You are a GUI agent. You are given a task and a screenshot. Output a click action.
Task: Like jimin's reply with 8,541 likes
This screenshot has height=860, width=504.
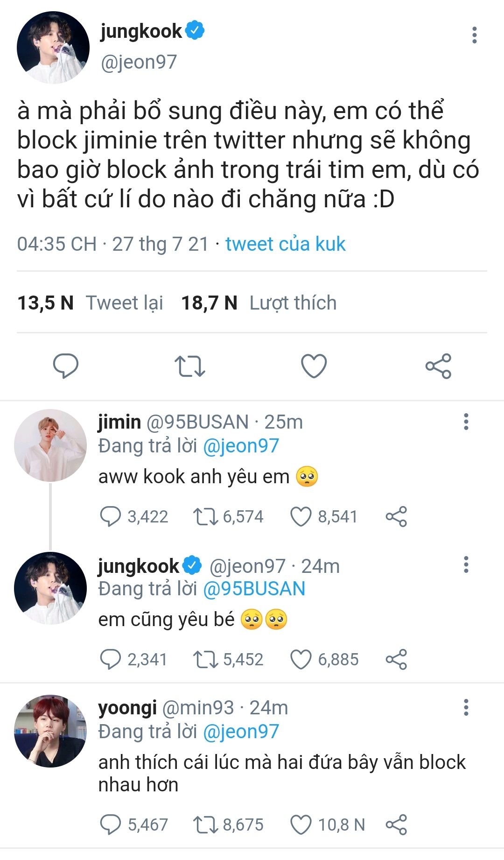pyautogui.click(x=301, y=517)
